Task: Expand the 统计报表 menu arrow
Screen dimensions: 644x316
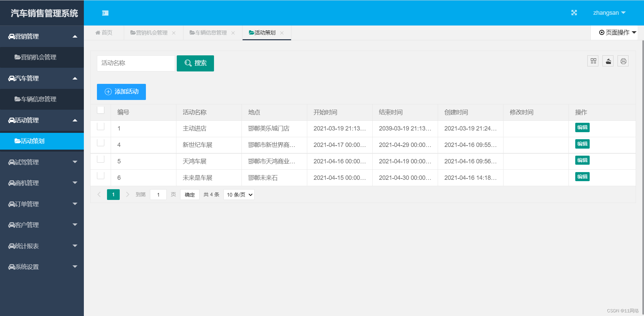Action: [x=75, y=246]
